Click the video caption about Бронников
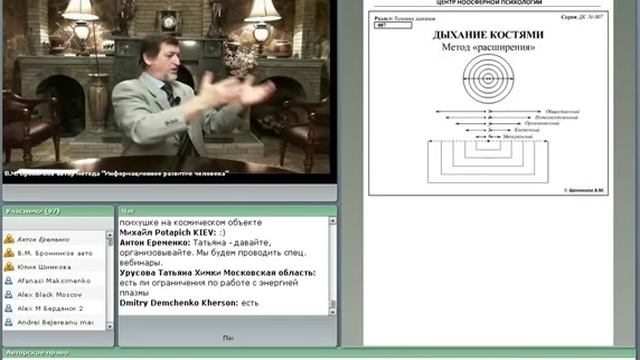Screen dimensions: 640x360 [116, 173]
